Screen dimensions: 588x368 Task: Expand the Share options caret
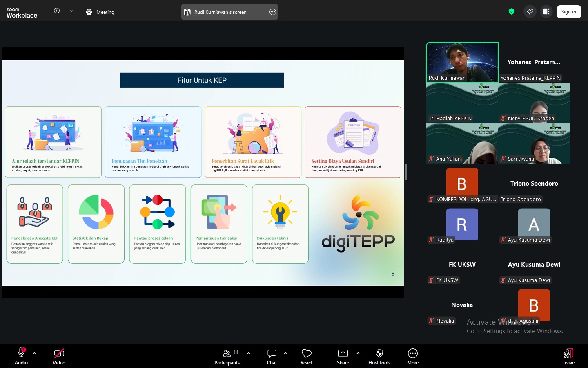click(358, 353)
